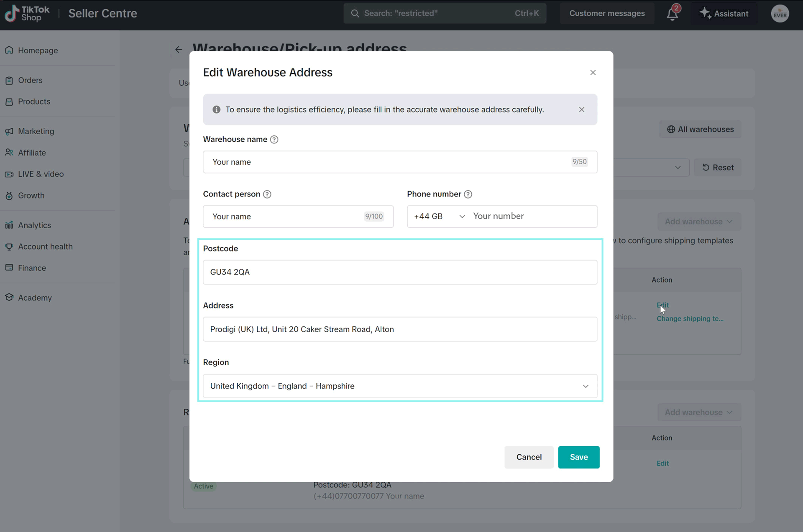The width and height of the screenshot is (803, 532).
Task: Expand the +44 GB country code dropdown
Action: 439,216
